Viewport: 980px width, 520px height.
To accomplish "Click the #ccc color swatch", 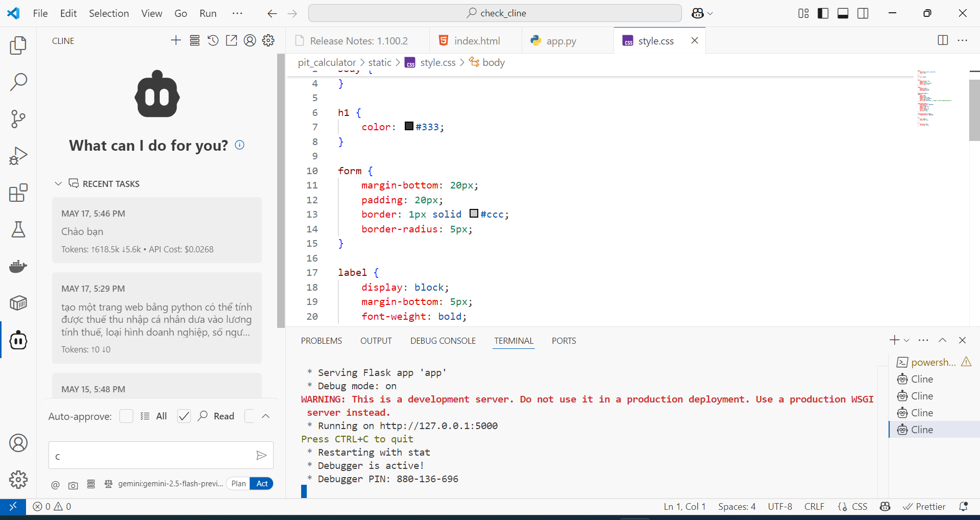I will coord(474,214).
